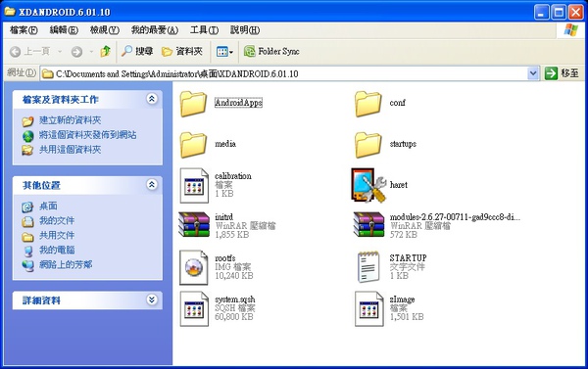Select the startups folder icon
Image resolution: width=588 pixels, height=369 pixels.
[x=368, y=145]
